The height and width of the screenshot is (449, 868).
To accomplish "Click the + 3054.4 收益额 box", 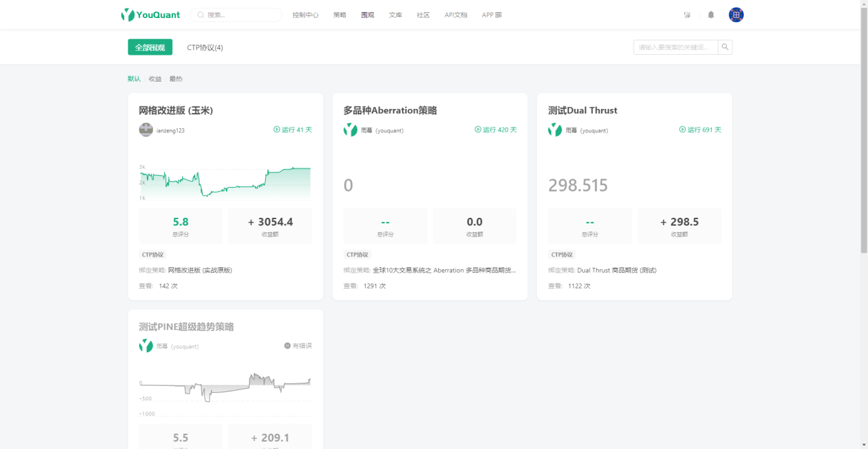I will [x=270, y=226].
